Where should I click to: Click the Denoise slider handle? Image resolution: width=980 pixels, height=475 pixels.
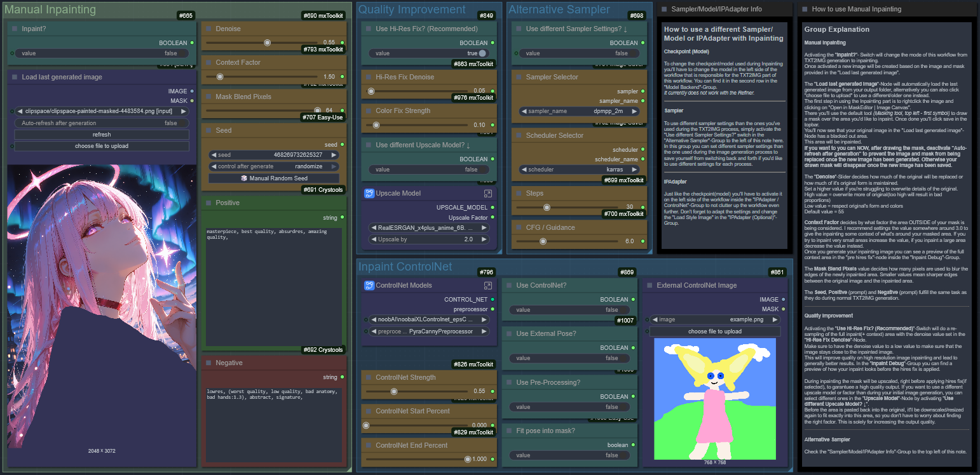click(268, 43)
